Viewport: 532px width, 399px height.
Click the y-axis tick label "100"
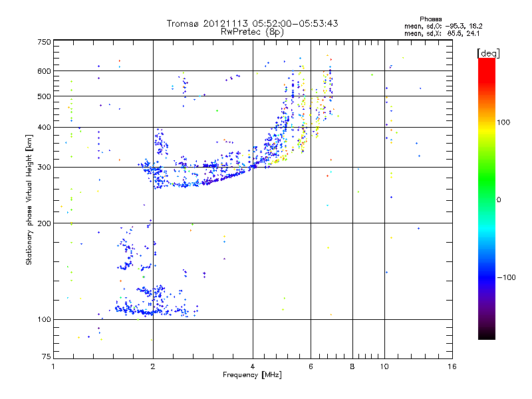click(44, 319)
